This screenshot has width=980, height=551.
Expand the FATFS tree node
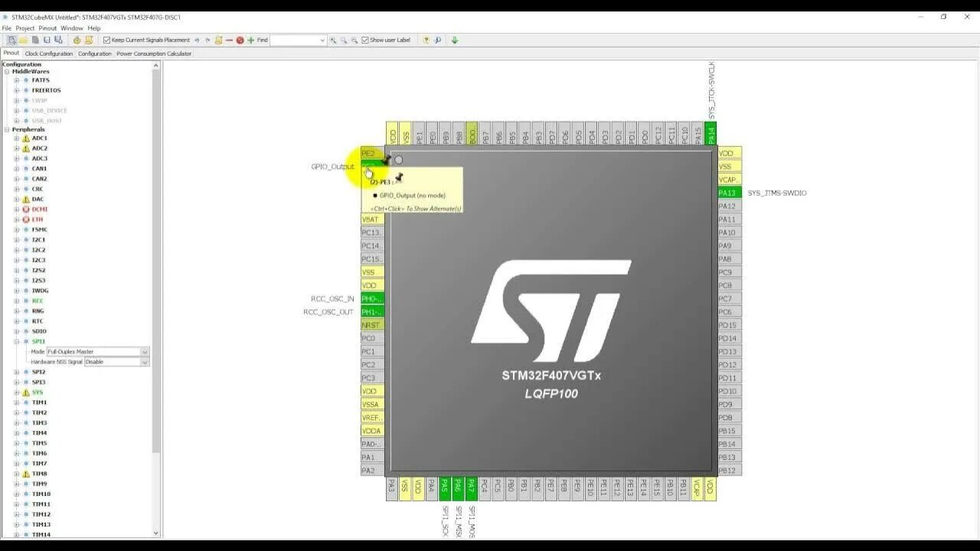click(x=16, y=80)
